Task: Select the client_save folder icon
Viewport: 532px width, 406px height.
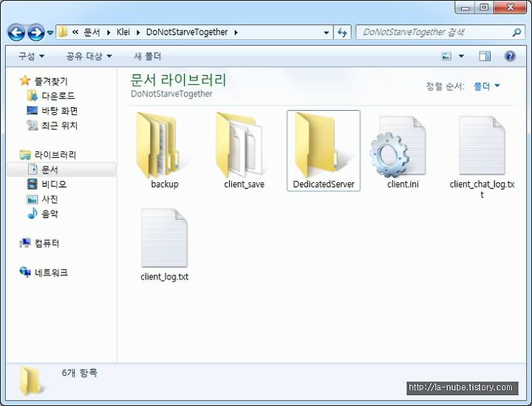Action: (239, 145)
